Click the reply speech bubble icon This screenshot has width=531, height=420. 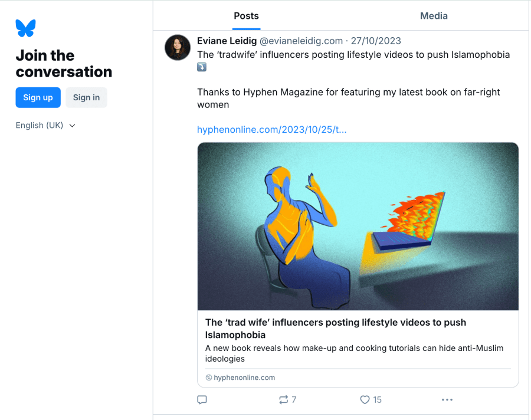click(x=202, y=400)
